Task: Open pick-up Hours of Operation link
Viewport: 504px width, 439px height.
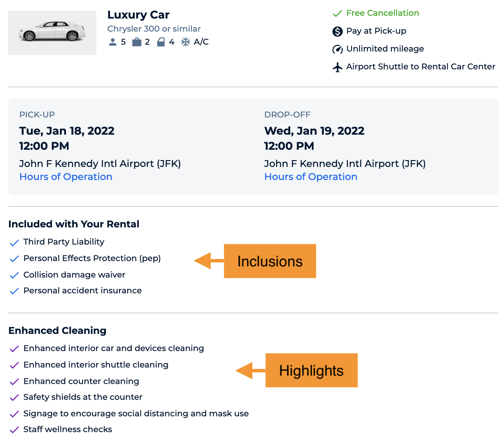Action: tap(66, 177)
